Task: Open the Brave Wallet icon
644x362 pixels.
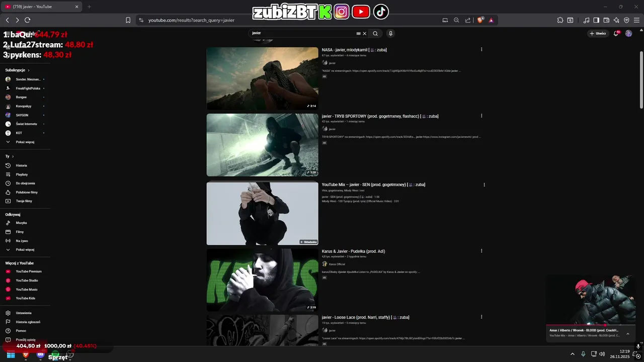Action: click(606, 20)
